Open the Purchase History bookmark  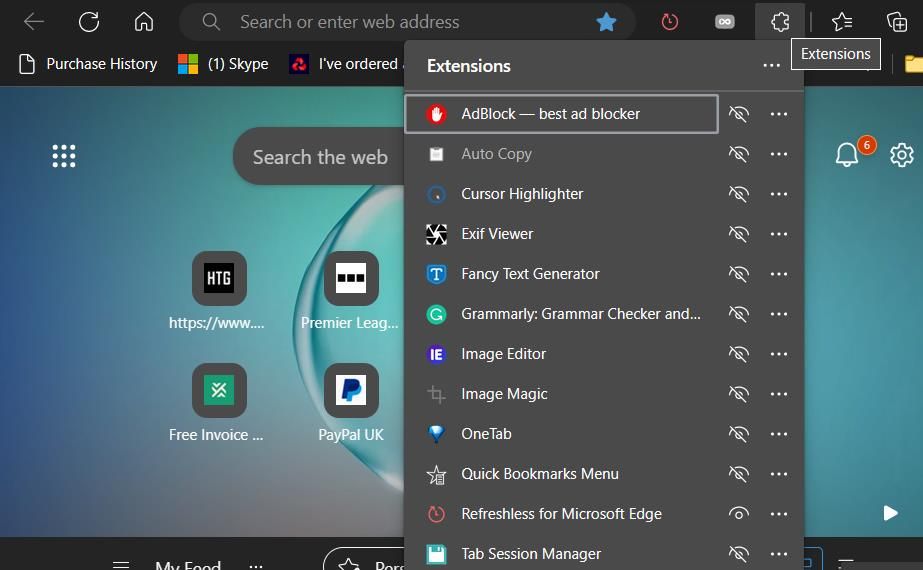click(88, 64)
